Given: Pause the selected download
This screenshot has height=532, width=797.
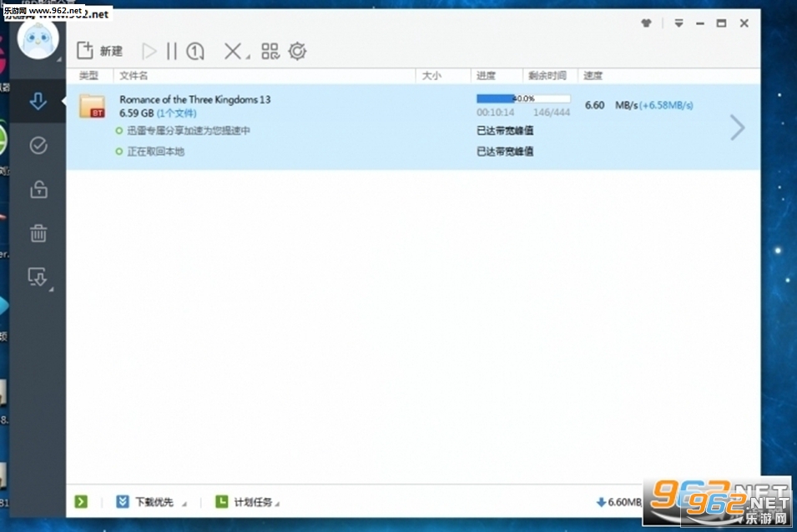Looking at the screenshot, I should [x=172, y=51].
